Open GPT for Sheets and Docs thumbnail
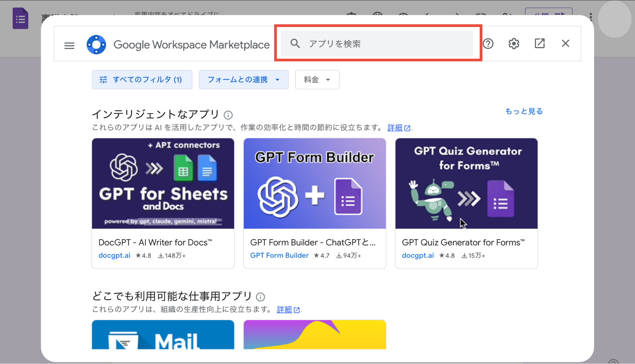 [x=163, y=183]
